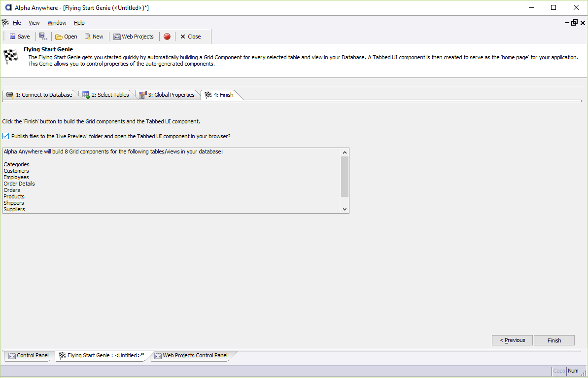The image size is (588, 378).
Task: Click Categories in the tables list
Action: pos(16,164)
